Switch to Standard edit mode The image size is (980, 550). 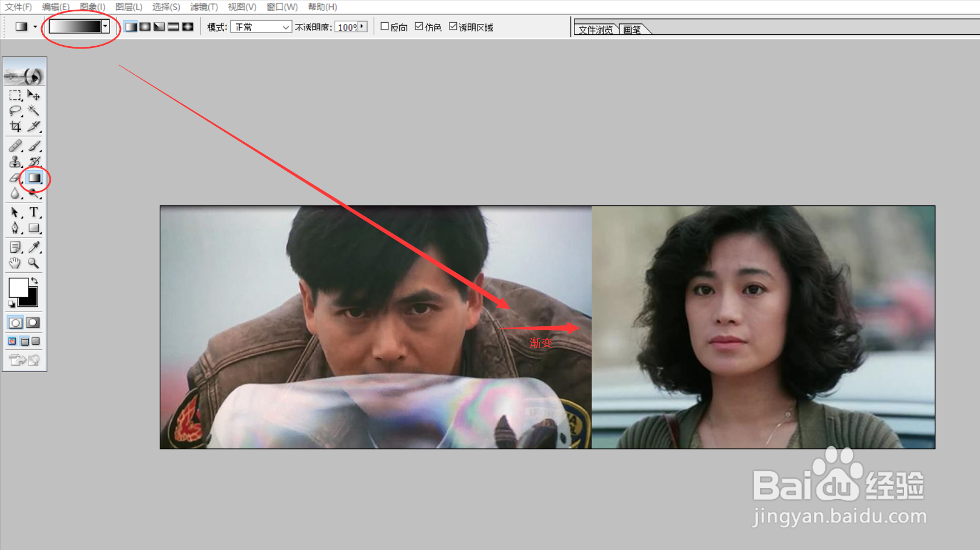[x=15, y=323]
